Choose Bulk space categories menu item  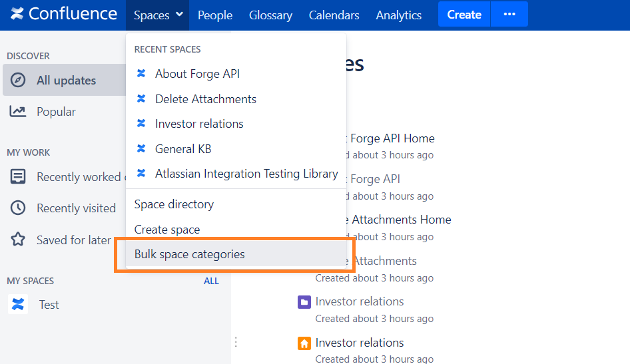236,254
